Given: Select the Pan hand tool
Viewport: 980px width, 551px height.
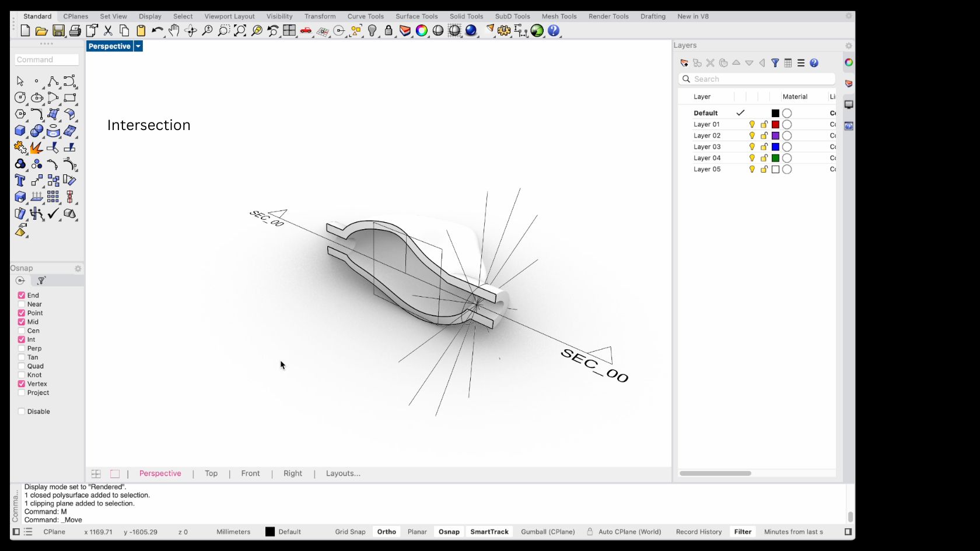Looking at the screenshot, I should (x=174, y=31).
